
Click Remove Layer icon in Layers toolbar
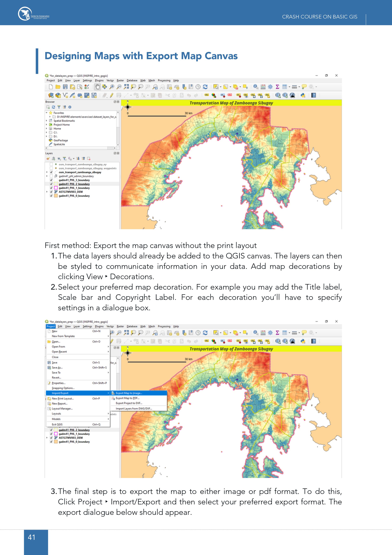pos(89,159)
